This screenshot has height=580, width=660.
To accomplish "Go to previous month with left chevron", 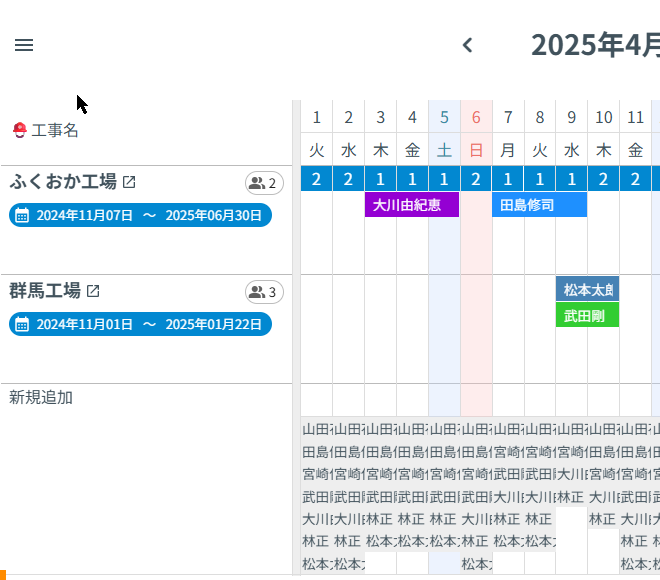I will [x=468, y=45].
